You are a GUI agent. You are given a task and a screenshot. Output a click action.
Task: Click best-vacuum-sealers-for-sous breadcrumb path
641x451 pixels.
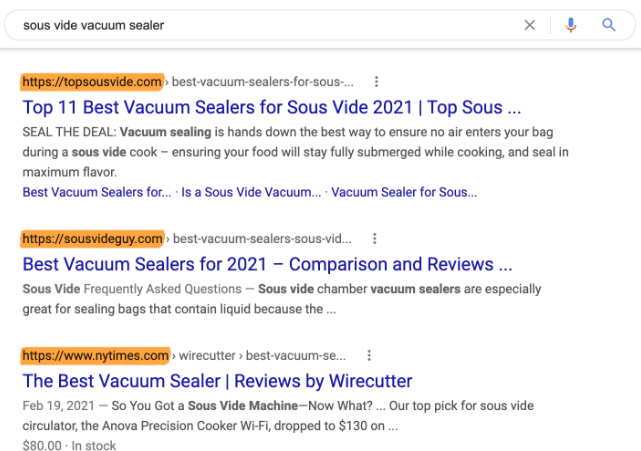click(x=262, y=82)
